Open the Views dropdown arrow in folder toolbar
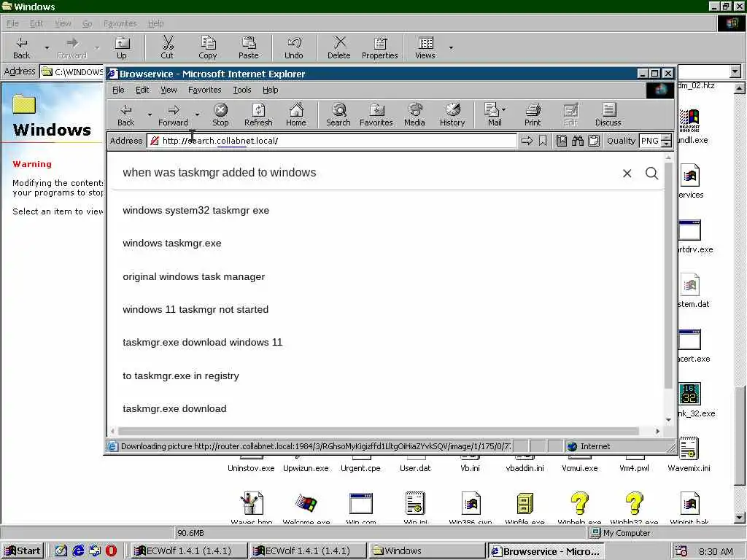This screenshot has height=560, width=747. click(451, 47)
